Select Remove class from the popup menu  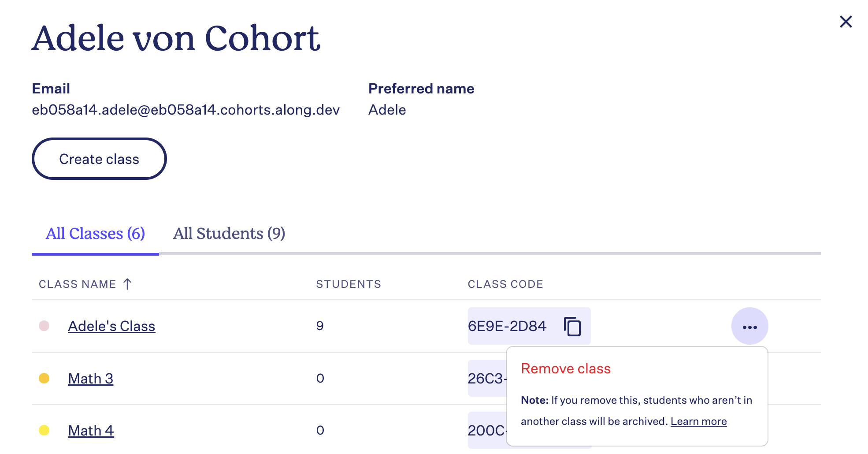[566, 368]
